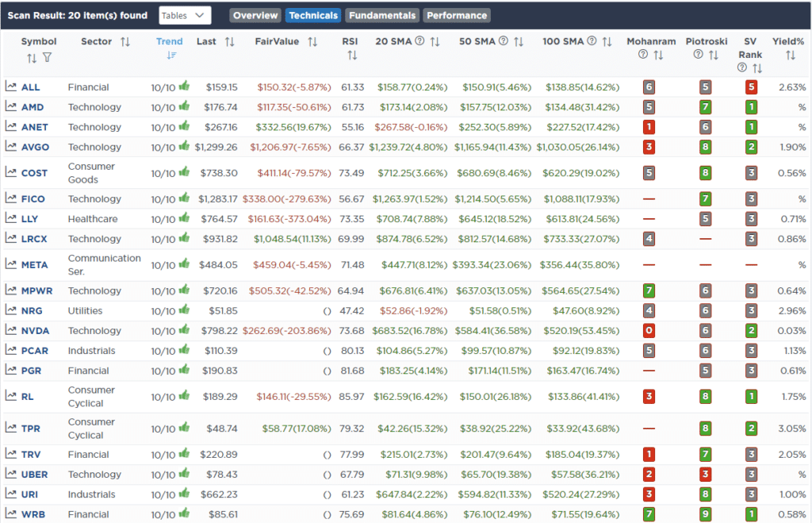
Task: Click WRB's green Piotroski 9 badge
Action: (705, 514)
